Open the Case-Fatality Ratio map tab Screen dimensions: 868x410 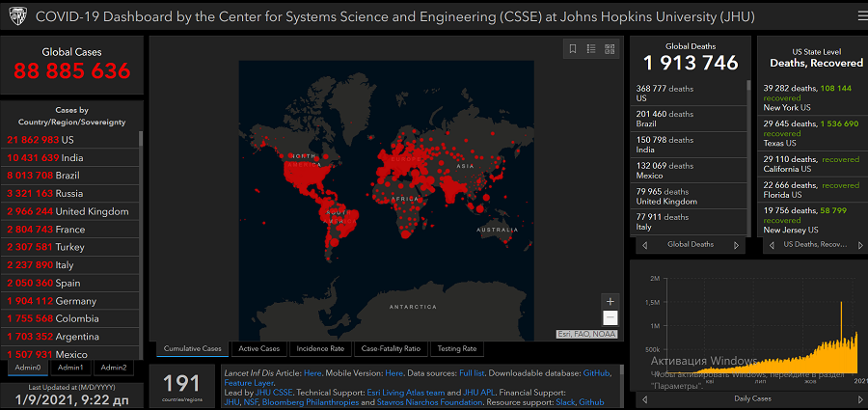390,348
